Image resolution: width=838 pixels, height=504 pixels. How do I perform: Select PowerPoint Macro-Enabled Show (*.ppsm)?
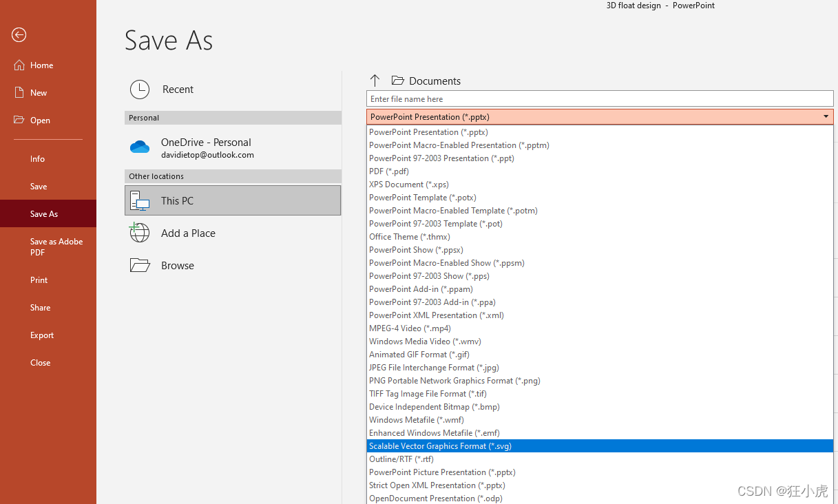(x=600, y=262)
